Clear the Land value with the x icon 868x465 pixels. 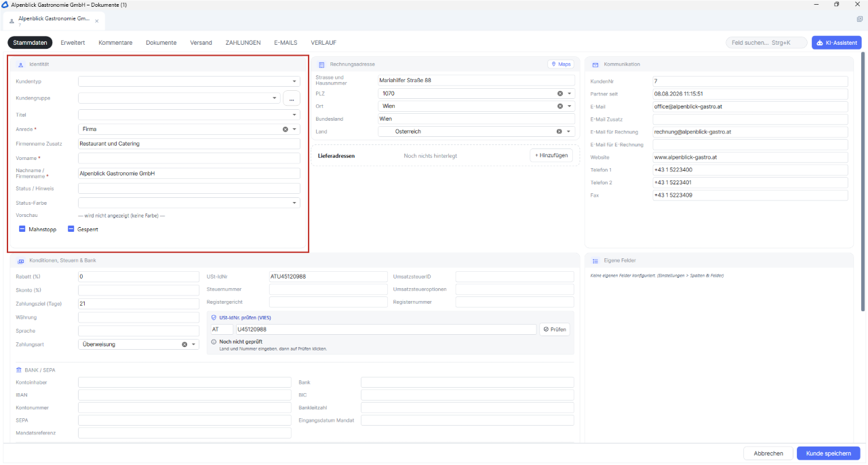pos(560,132)
